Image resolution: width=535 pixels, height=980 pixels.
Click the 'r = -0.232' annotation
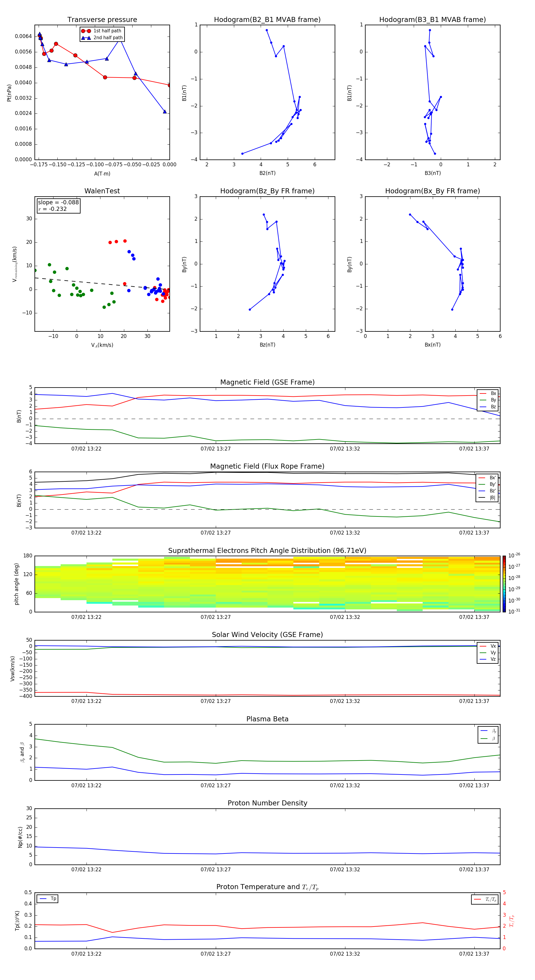(x=52, y=209)
